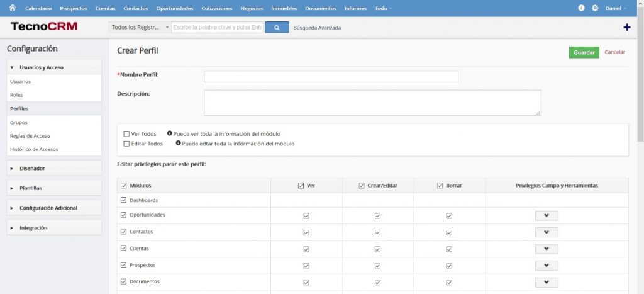Toggle the Dashboards module checkbox
This screenshot has height=294, width=644.
click(123, 200)
